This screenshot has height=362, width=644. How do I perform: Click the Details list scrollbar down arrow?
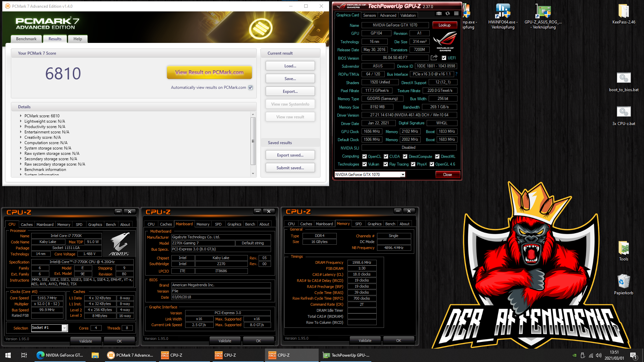point(253,174)
